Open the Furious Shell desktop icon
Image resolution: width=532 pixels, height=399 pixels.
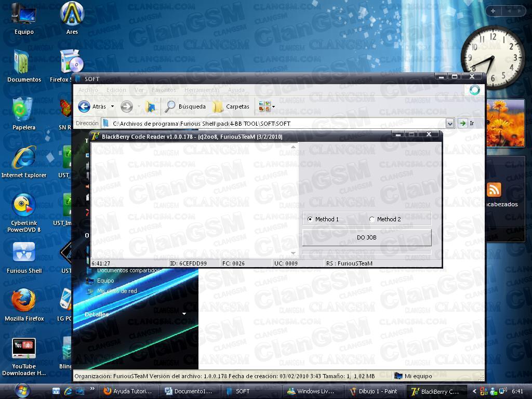tap(24, 258)
